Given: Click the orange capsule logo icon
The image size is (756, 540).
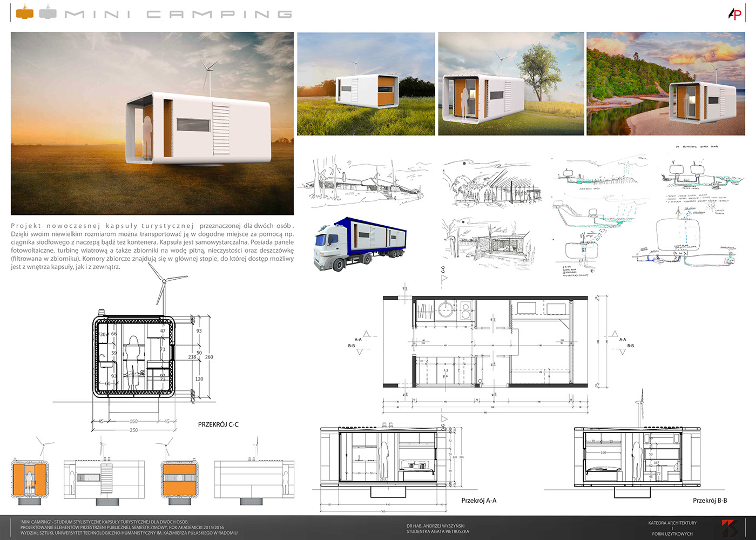Looking at the screenshot, I should click(25, 12).
